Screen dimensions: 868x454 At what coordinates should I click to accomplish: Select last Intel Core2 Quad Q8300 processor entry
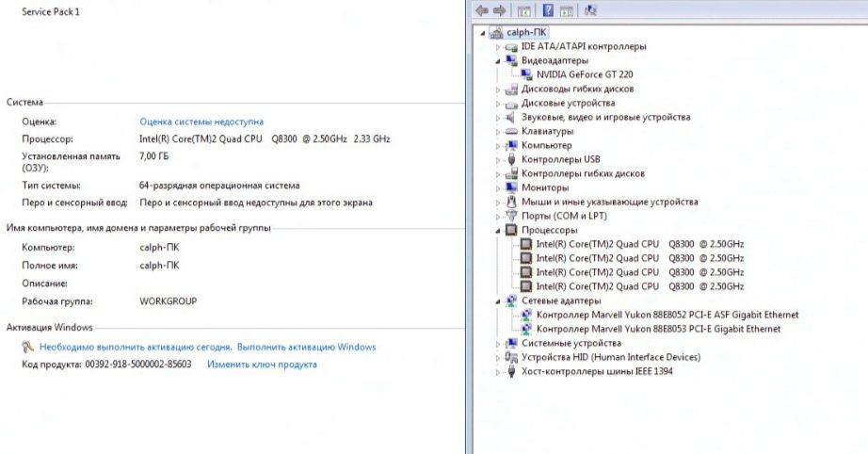(x=640, y=286)
